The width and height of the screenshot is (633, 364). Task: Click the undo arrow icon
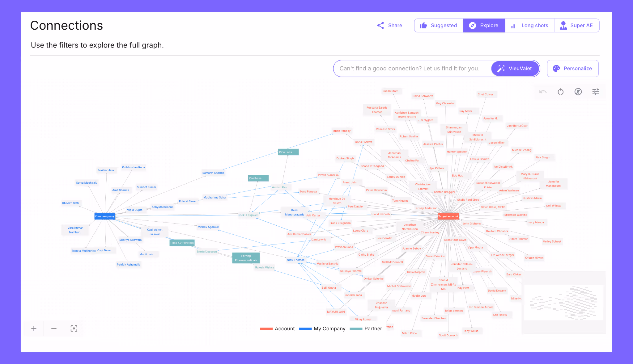tap(543, 92)
